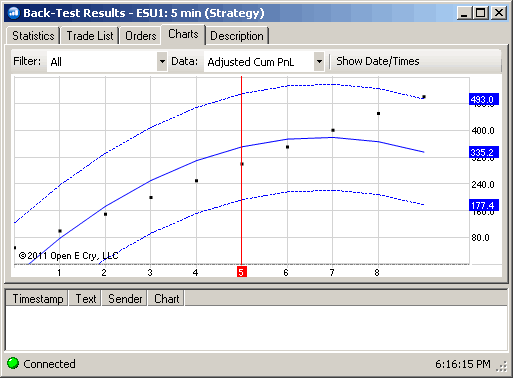Image resolution: width=513 pixels, height=378 pixels.
Task: Click the red marker 5 on the x-axis
Action: point(242,272)
